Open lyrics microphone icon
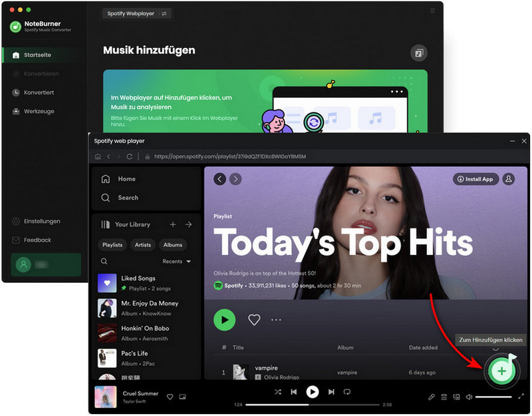Screen dimensions: 532x416 (431, 397)
